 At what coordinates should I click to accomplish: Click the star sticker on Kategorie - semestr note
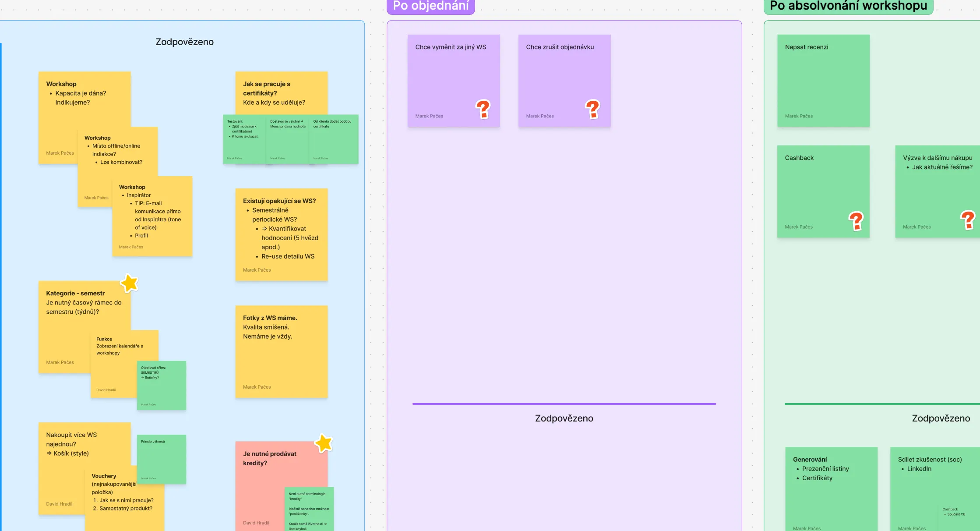coord(130,283)
